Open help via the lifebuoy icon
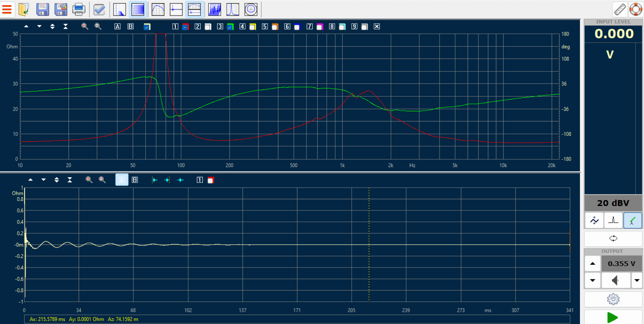The width and height of the screenshot is (644, 324). (636, 9)
